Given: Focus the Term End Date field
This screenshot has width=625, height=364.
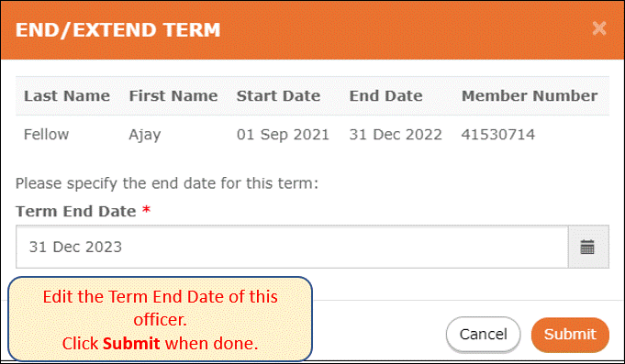Looking at the screenshot, I should [x=292, y=247].
